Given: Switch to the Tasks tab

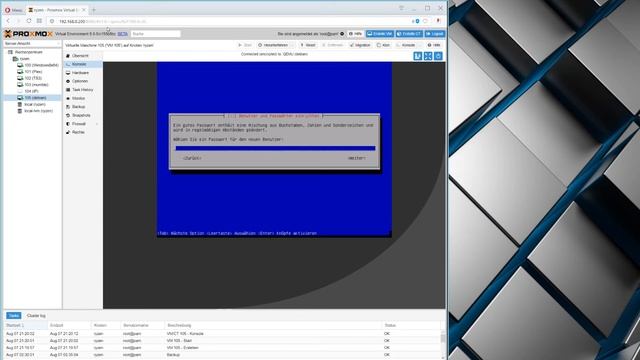Looking at the screenshot, I should coord(13,316).
